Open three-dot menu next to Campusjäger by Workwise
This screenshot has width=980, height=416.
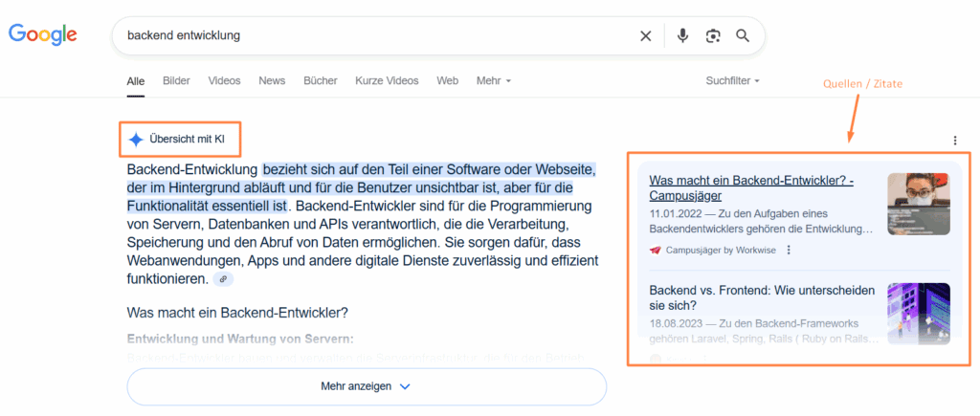point(789,250)
